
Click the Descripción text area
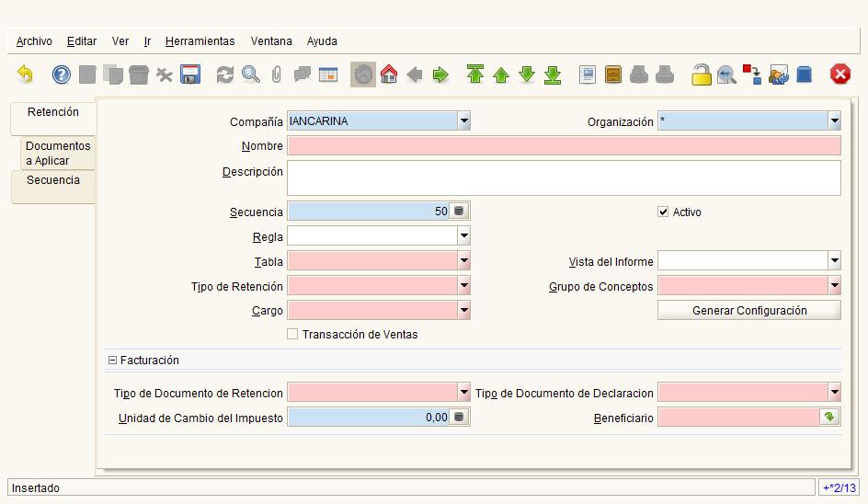[x=564, y=178]
